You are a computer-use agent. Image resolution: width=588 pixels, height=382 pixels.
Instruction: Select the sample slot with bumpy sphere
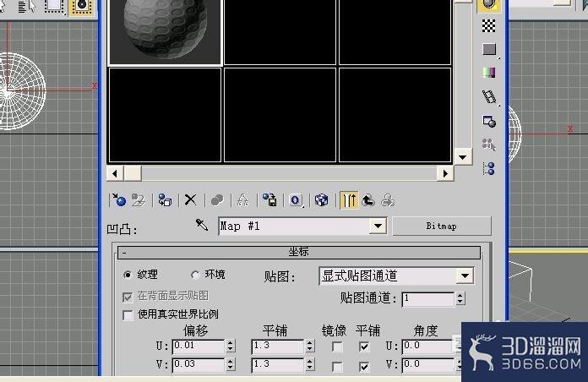click(165, 32)
